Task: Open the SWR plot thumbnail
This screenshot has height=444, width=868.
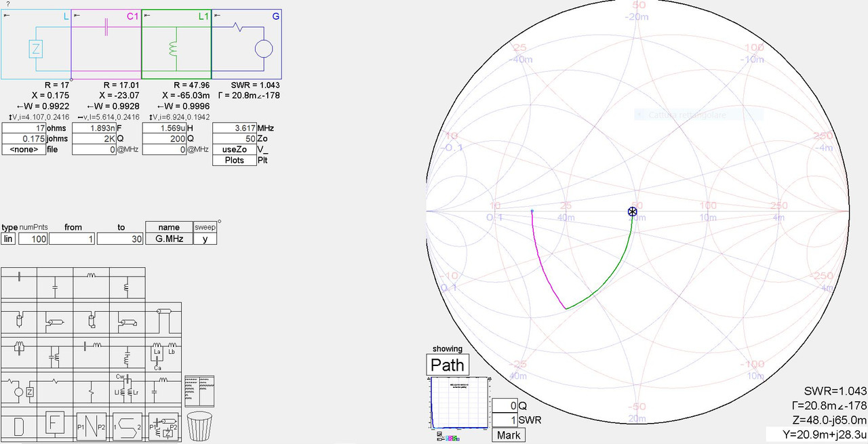Action: [x=460, y=403]
